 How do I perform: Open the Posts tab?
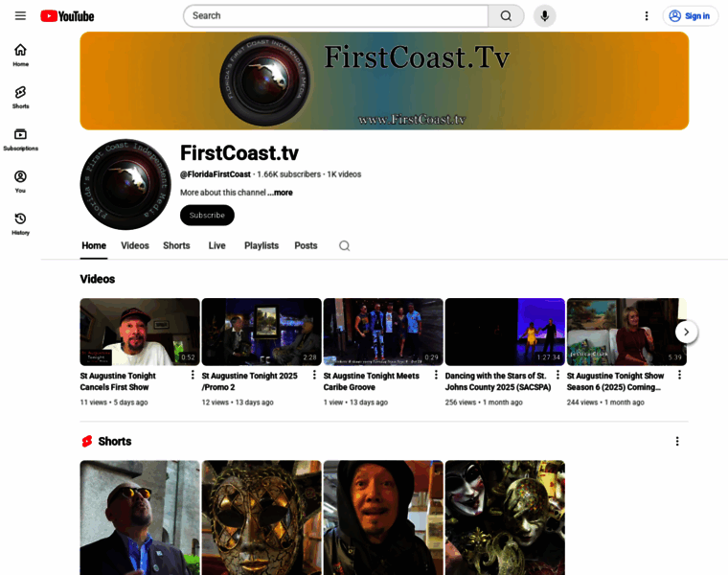point(306,245)
